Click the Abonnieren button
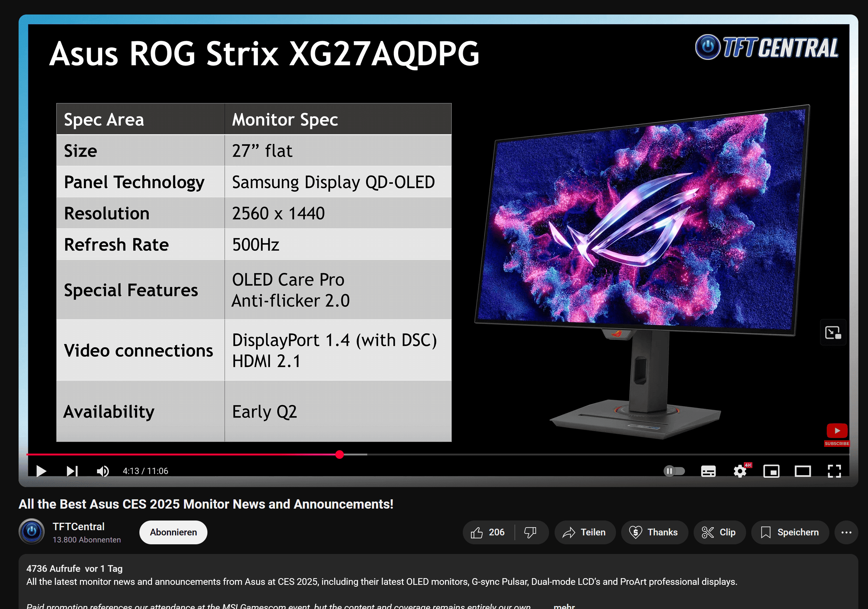Image resolution: width=868 pixels, height=609 pixels. point(173,532)
